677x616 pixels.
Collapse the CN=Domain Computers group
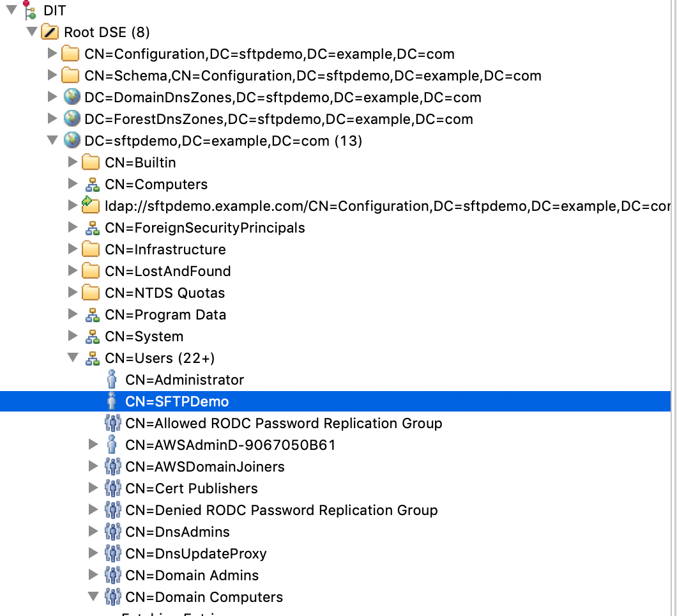point(93,597)
